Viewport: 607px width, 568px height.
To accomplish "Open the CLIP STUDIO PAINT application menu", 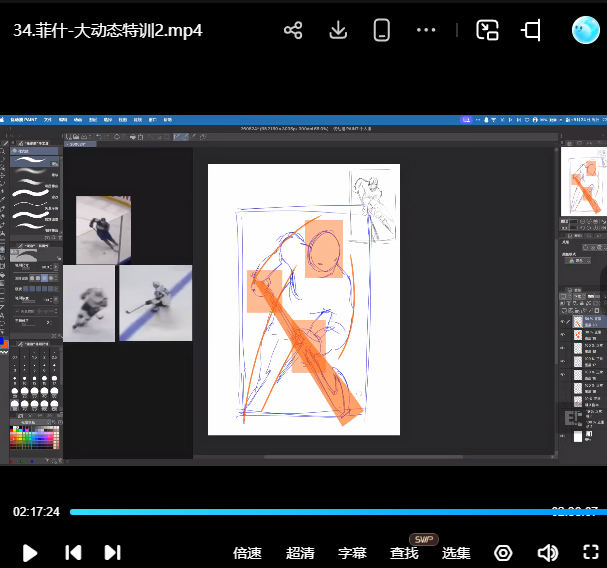I will coord(23,120).
